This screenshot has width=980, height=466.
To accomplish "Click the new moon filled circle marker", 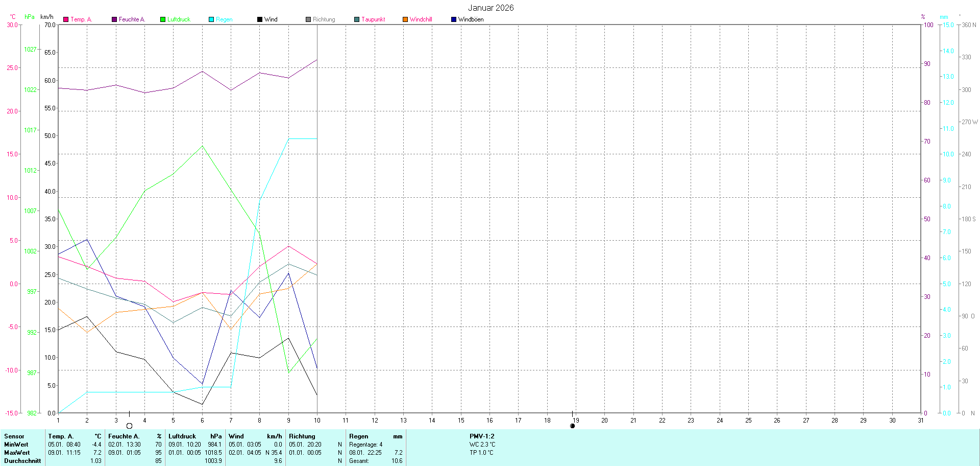I will (572, 426).
